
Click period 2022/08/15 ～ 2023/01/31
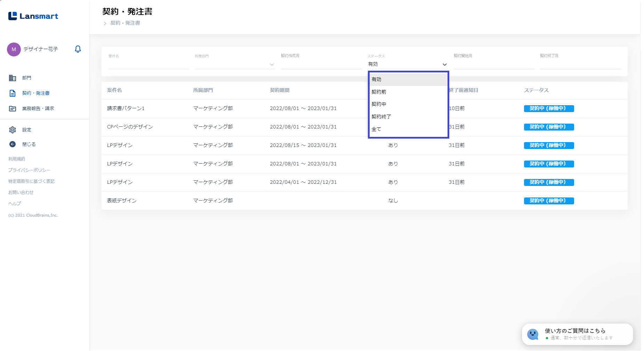point(303,145)
